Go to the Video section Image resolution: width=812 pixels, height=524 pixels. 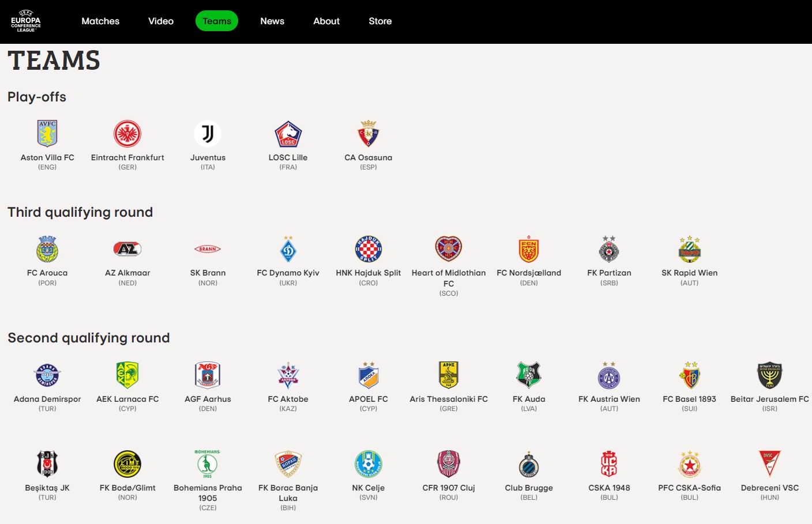pos(161,21)
